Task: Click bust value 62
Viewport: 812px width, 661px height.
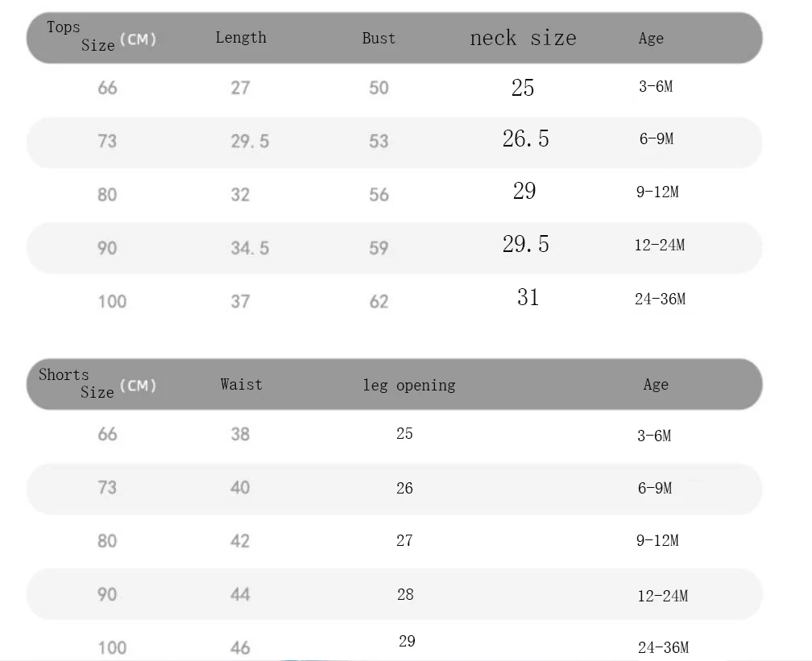Action: pos(379,301)
